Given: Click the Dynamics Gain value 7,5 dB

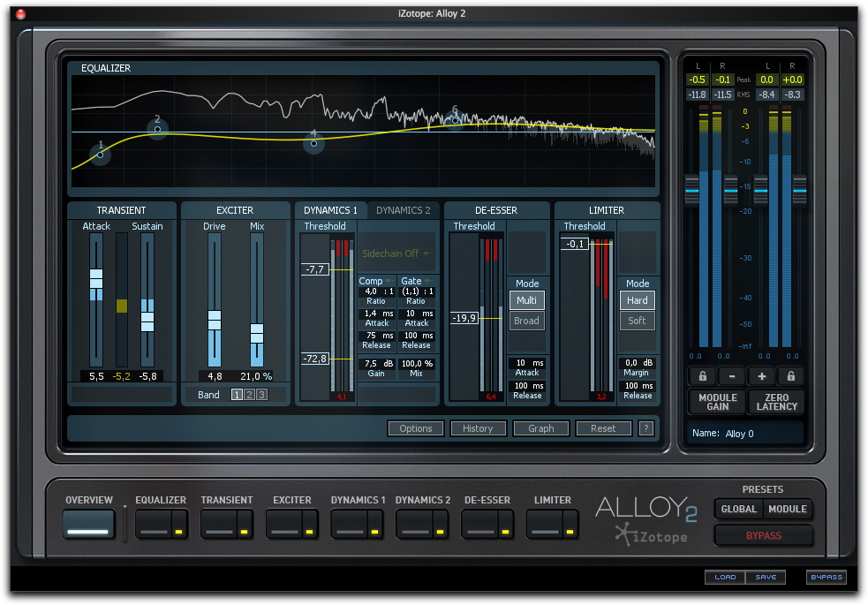Looking at the screenshot, I should pos(379,364).
